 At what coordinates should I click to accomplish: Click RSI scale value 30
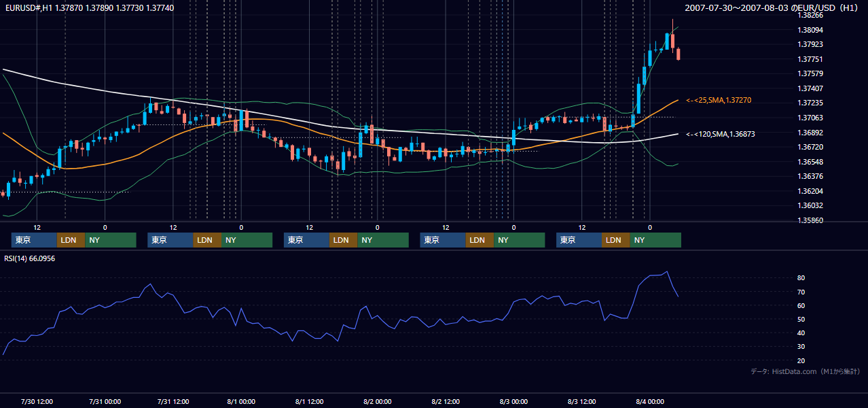click(x=801, y=346)
